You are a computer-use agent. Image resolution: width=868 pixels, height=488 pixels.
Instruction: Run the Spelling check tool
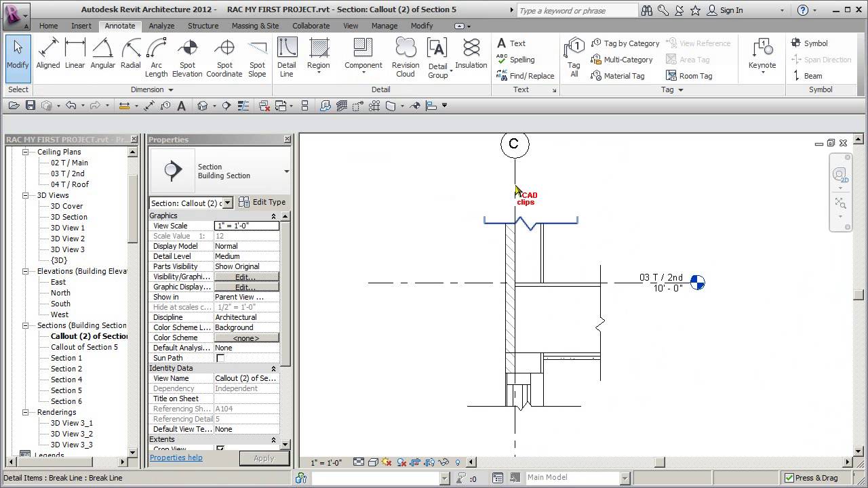515,60
